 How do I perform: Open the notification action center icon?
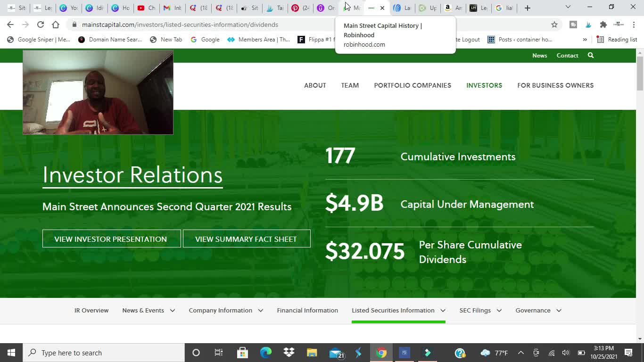tap(628, 353)
